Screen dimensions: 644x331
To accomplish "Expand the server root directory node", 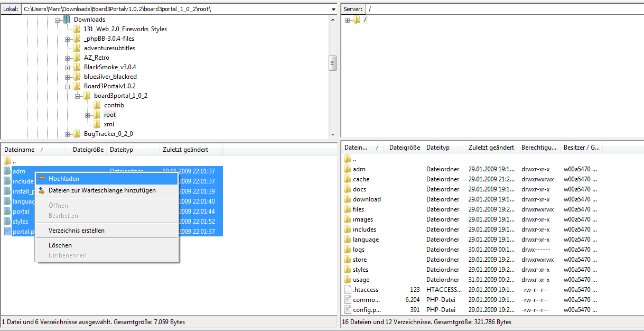I will 347,20.
